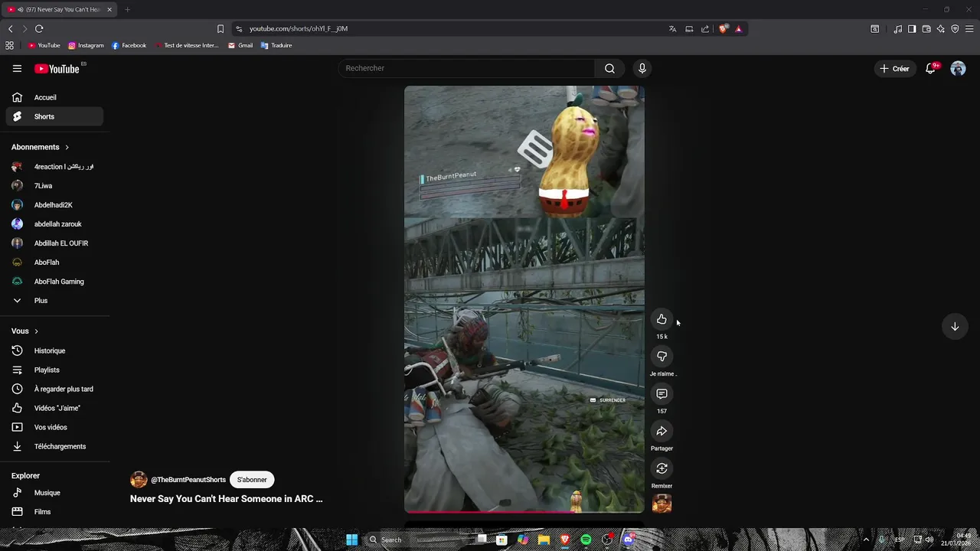Click the red progress bar of the Short
This screenshot has width=980, height=551.
[x=524, y=511]
